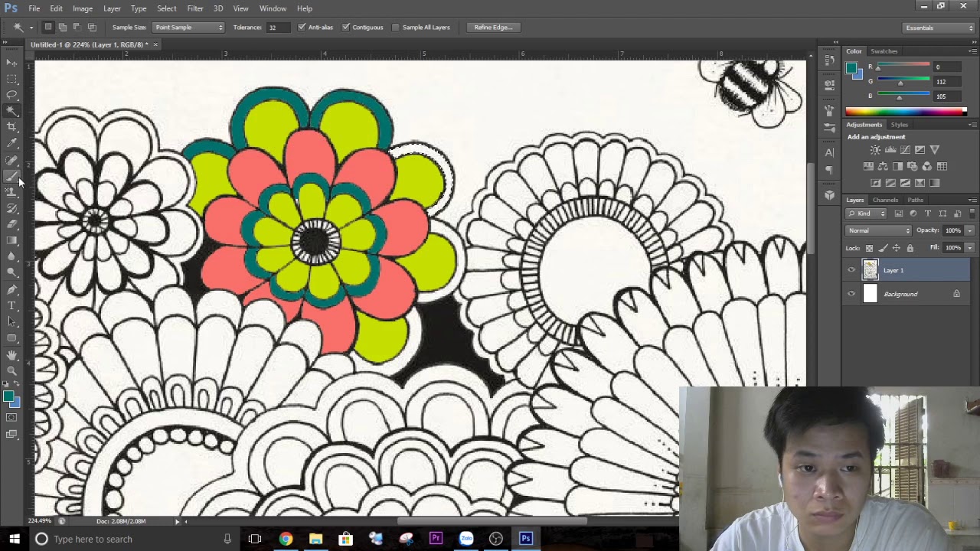Enable Sample All Layers checkbox
The width and height of the screenshot is (980, 551).
pyautogui.click(x=396, y=28)
